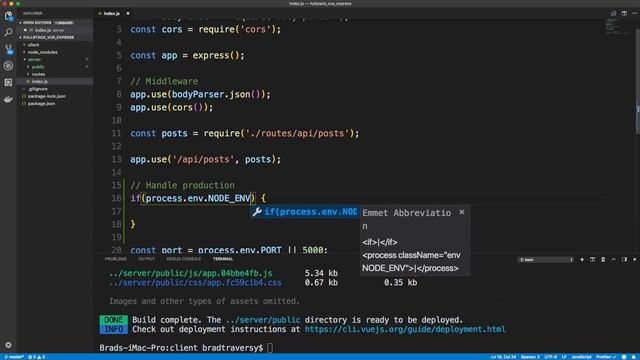Move the panel with the panel position icon
Screen dimensions: 640x360
pos(624,260)
